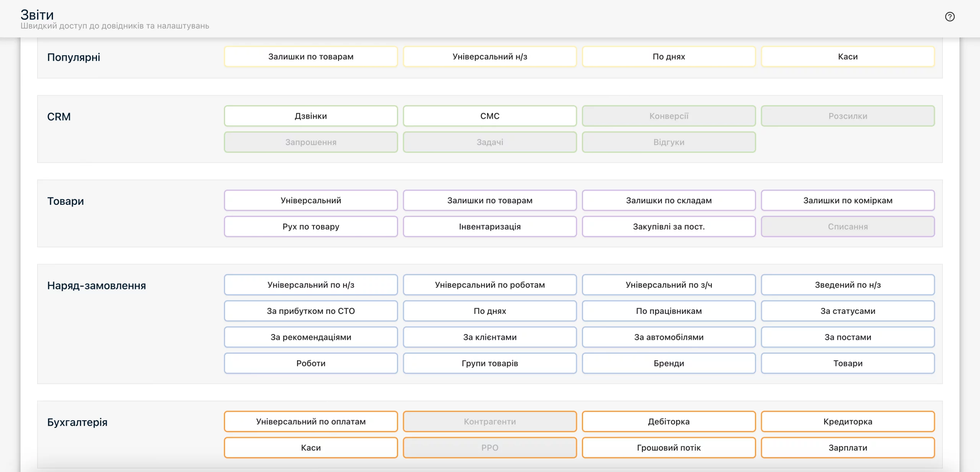
Task: Open the help question mark icon
Action: tap(950, 17)
